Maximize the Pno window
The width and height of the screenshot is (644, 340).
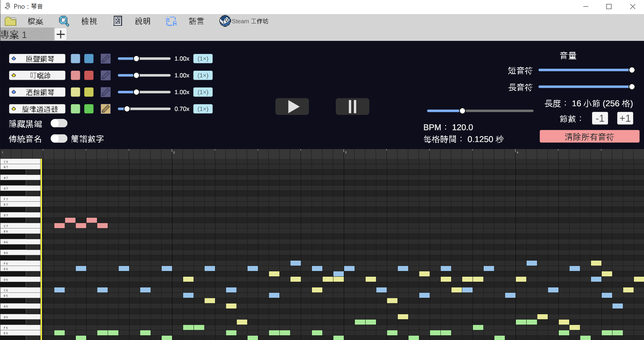(609, 7)
